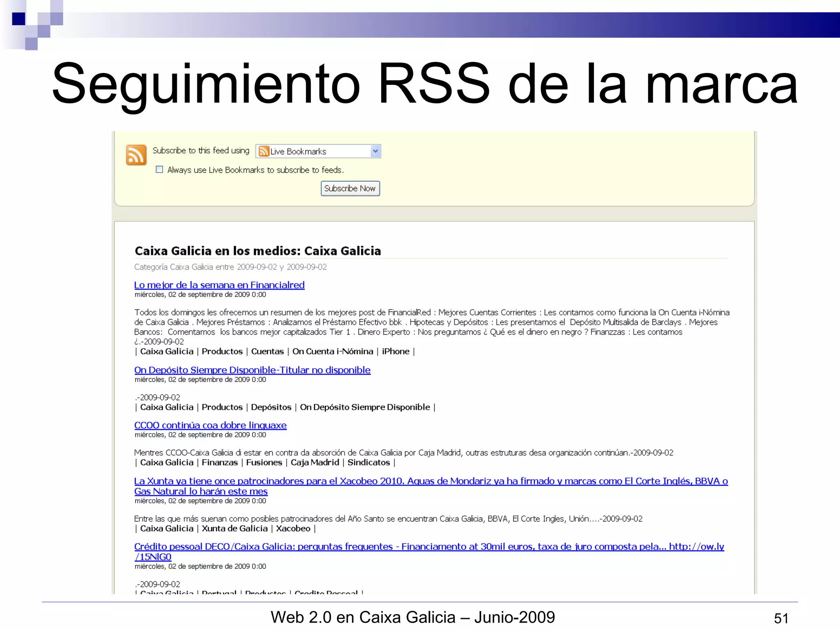Click the 'On Cuenta i-Nómina' tag

click(333, 352)
